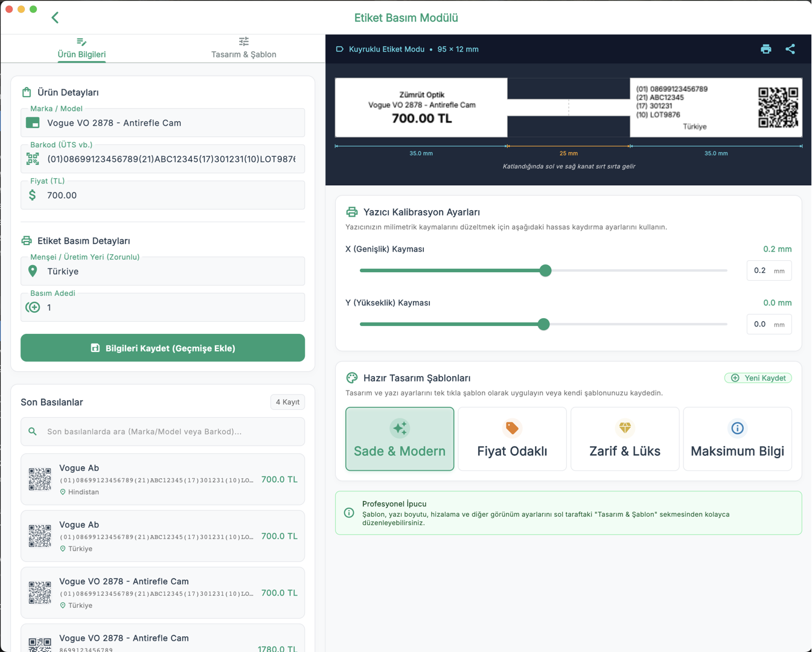Click the info icon in Profesyonel İpucu box
The image size is (812, 652).
coord(349,513)
